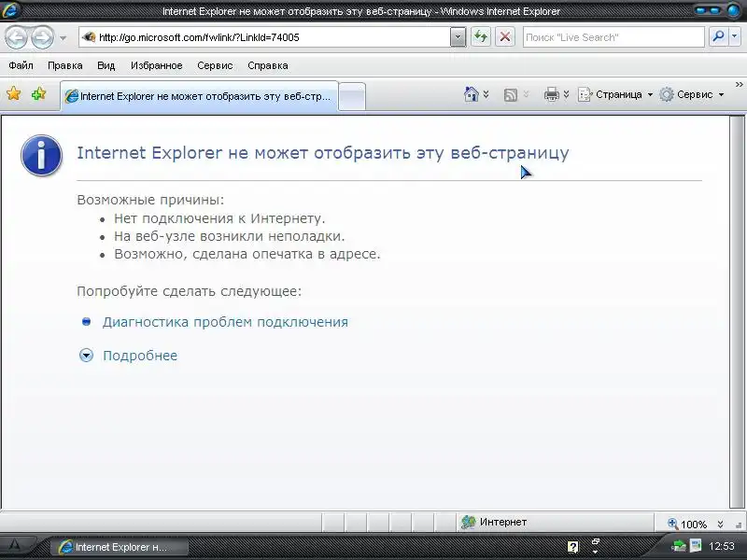Click text Нет подключения к Интернету

[x=219, y=218]
